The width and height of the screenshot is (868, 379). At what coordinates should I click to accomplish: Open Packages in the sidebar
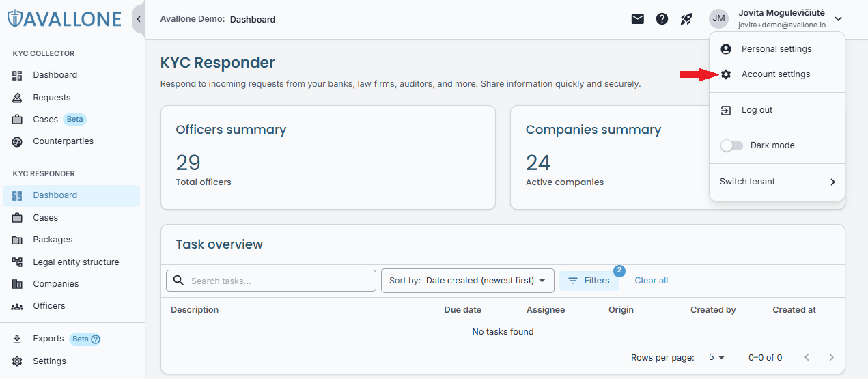71,240
